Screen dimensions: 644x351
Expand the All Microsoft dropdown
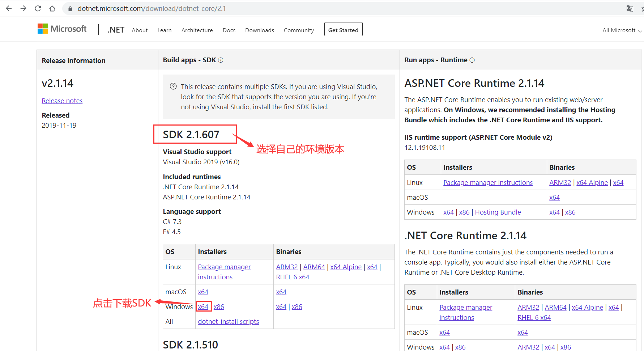coord(622,30)
